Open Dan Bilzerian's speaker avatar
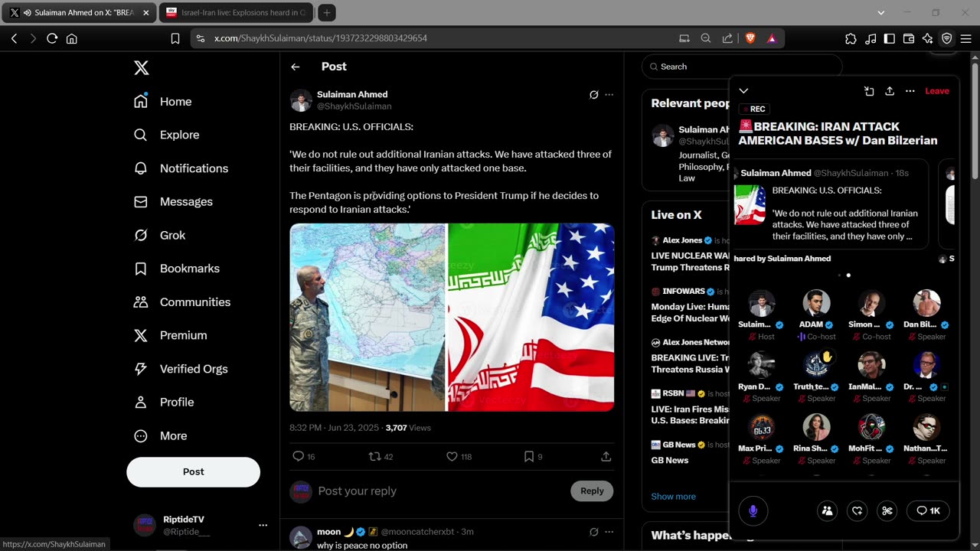Viewport: 980px width, 551px height. [x=926, y=304]
